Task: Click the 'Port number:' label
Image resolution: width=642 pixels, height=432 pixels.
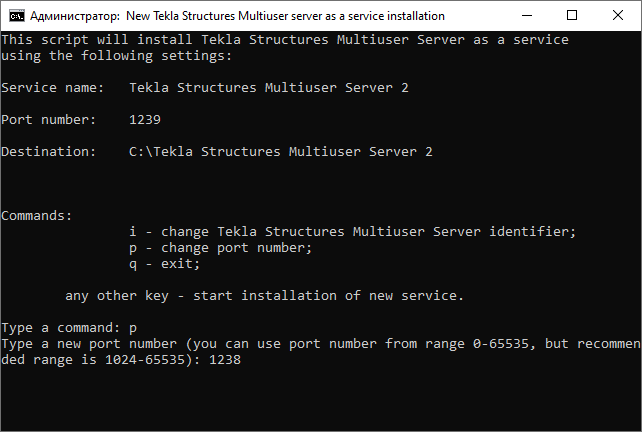Action: (48, 120)
